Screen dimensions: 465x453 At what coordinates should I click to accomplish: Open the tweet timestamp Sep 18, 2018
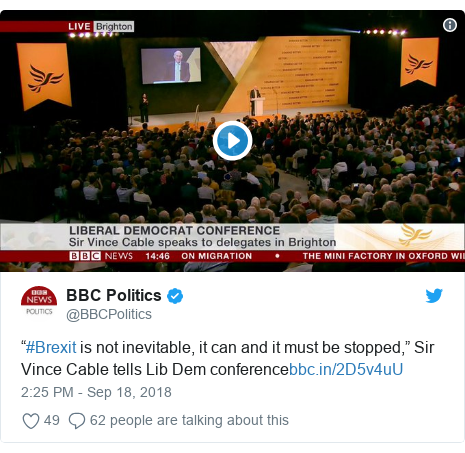[x=96, y=392]
